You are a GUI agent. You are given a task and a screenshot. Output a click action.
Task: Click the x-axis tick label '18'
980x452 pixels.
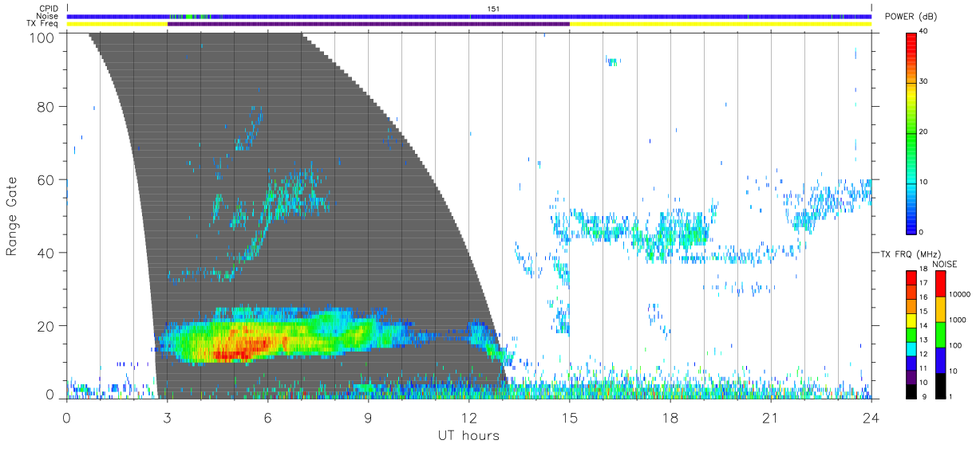tap(670, 418)
